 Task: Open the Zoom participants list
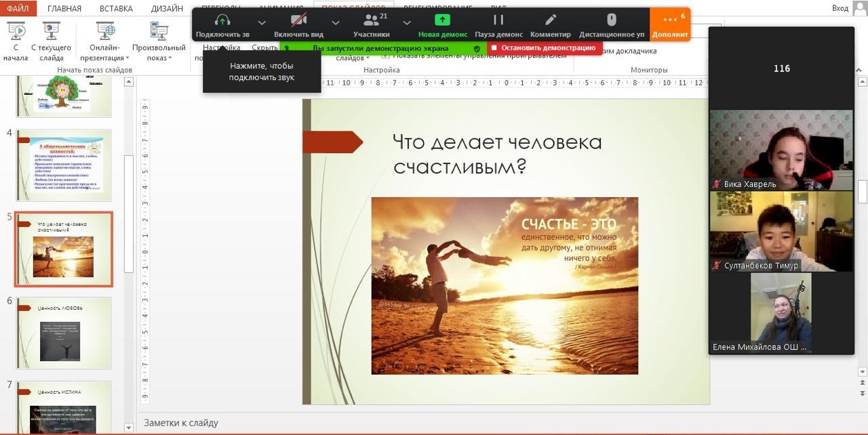pyautogui.click(x=372, y=21)
